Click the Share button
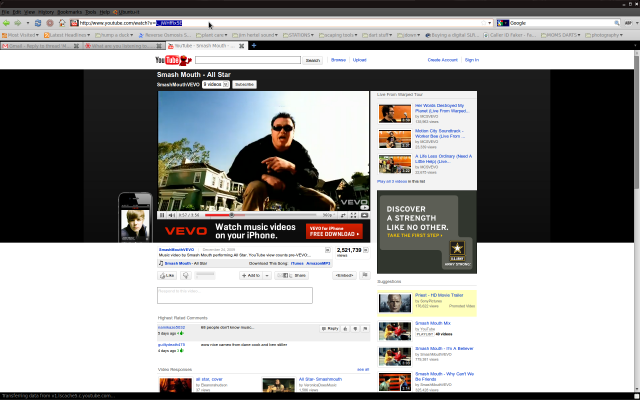This screenshot has width=640, height=400. [292, 276]
